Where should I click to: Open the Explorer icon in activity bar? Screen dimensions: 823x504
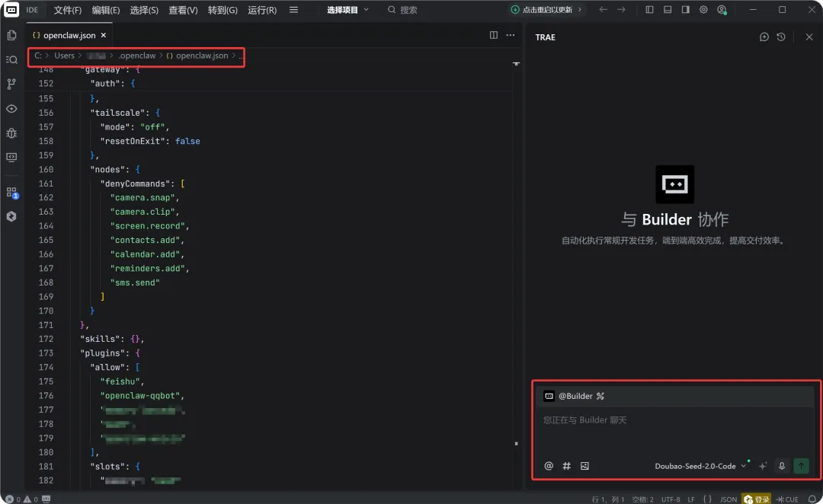click(x=11, y=35)
